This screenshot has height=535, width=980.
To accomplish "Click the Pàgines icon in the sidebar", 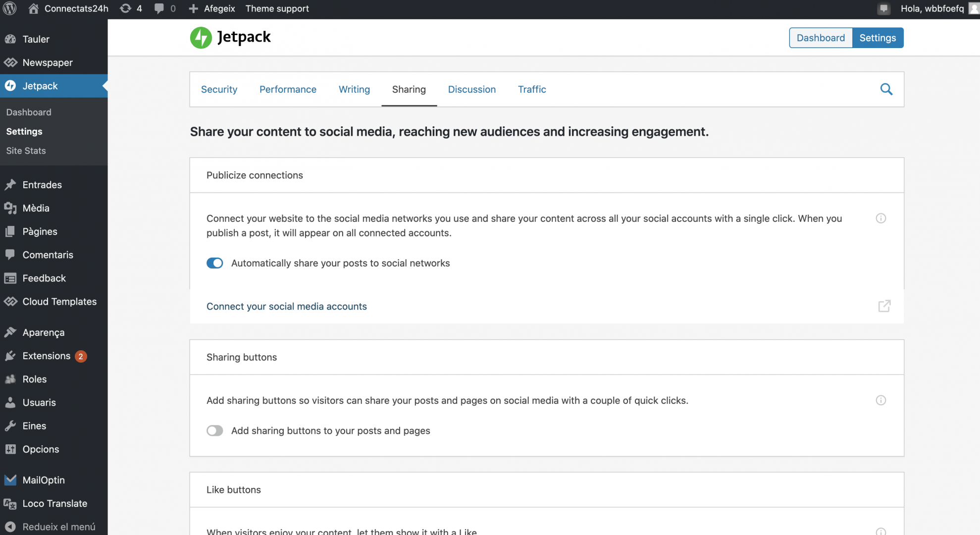I will point(10,231).
